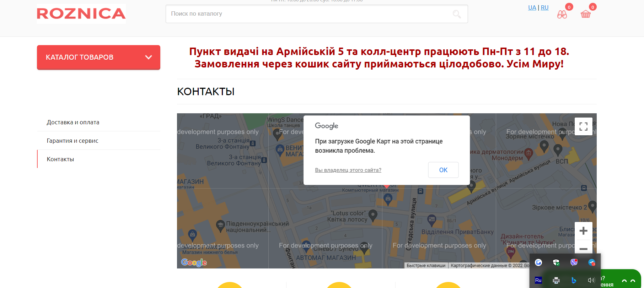Click the Ru language indicator tray icon

pyautogui.click(x=538, y=280)
